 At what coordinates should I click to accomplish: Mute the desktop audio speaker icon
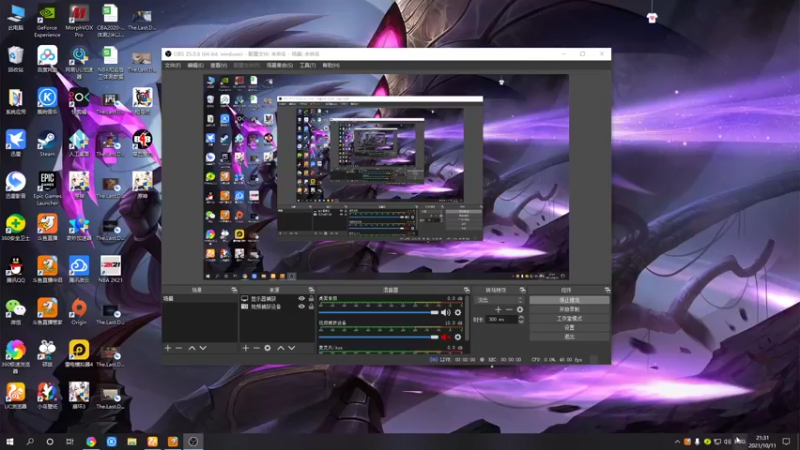pyautogui.click(x=445, y=312)
